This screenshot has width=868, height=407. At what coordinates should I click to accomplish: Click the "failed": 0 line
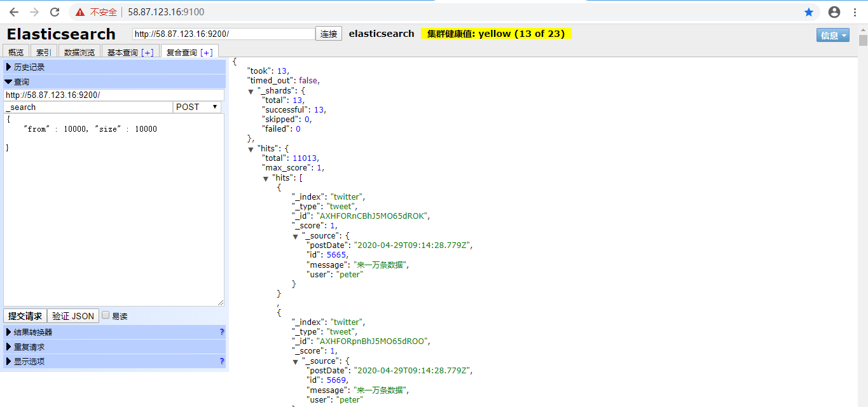pyautogui.click(x=281, y=128)
